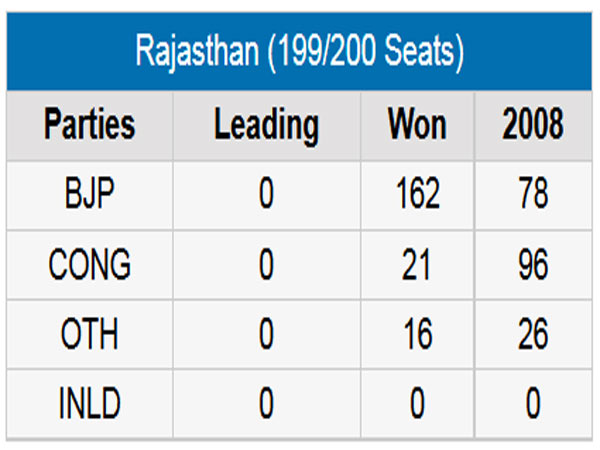The height and width of the screenshot is (450, 600).
Task: Select the Parties column header
Action: click(90, 126)
